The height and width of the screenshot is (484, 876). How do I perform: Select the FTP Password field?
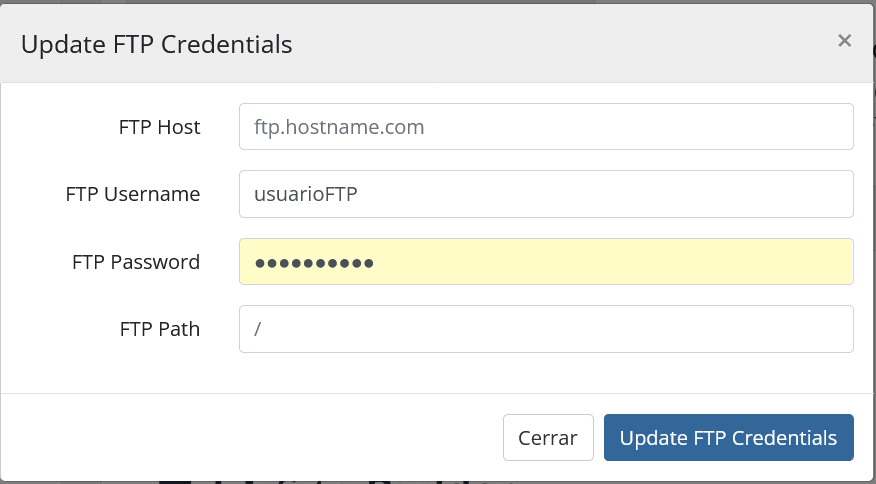coord(545,262)
